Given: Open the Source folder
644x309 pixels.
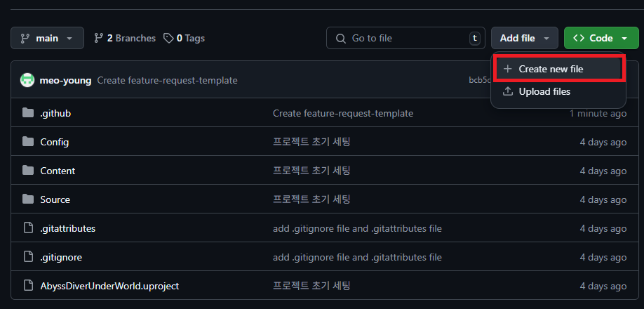Looking at the screenshot, I should (x=55, y=199).
